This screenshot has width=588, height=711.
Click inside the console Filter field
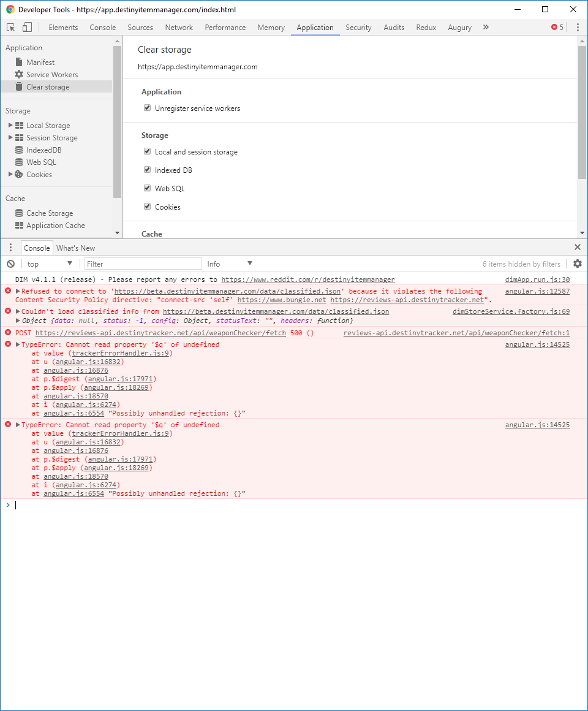141,263
